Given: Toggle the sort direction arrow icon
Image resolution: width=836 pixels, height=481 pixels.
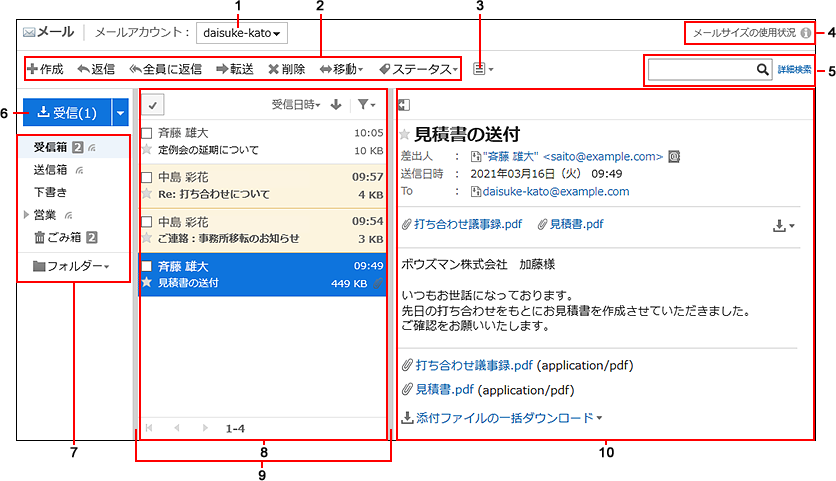Looking at the screenshot, I should (x=336, y=105).
